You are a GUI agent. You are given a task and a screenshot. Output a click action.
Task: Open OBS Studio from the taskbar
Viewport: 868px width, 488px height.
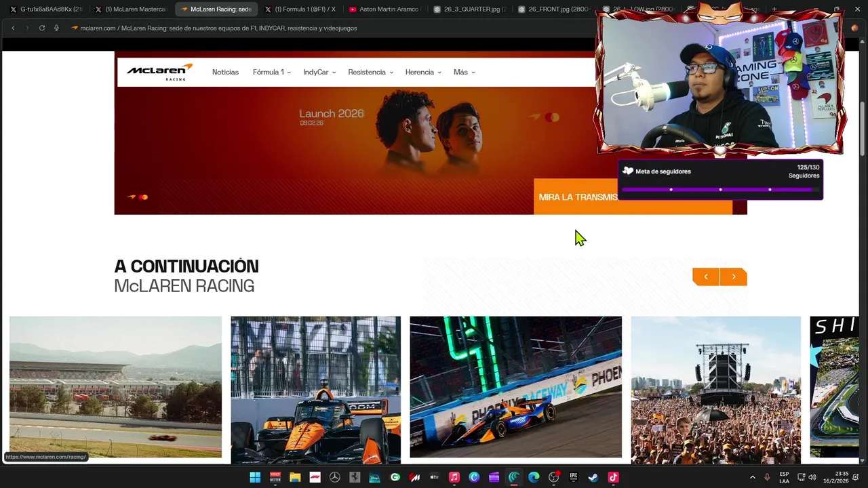pyautogui.click(x=553, y=477)
